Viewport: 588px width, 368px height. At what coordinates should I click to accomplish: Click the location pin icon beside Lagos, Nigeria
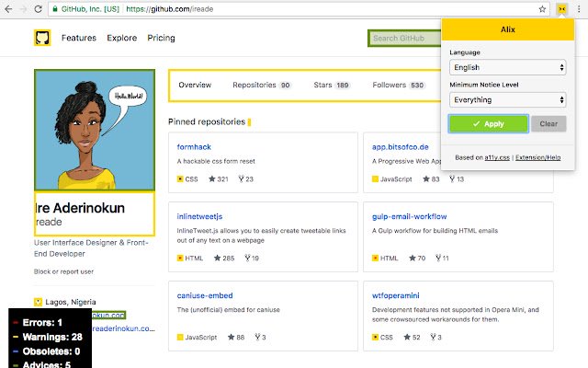coord(38,302)
